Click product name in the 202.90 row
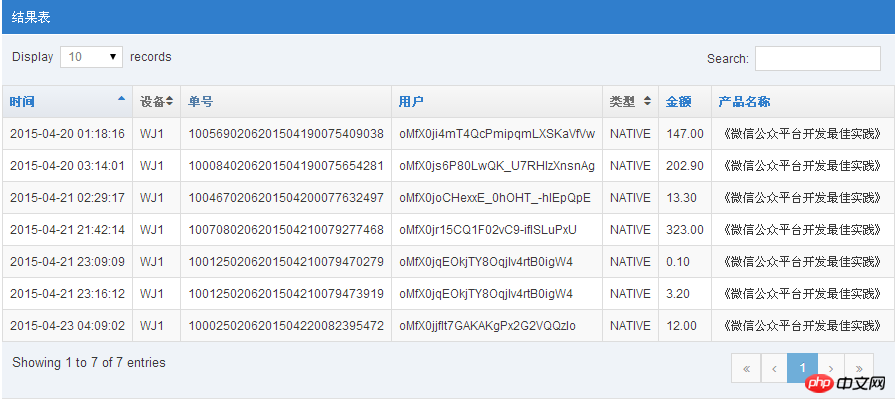The height and width of the screenshot is (403, 896). tap(803, 166)
